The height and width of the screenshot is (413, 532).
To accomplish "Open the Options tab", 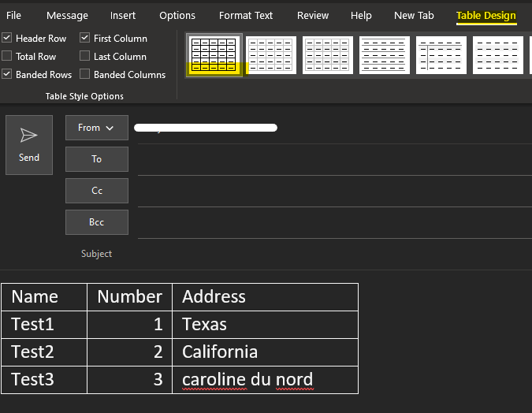I will [177, 15].
